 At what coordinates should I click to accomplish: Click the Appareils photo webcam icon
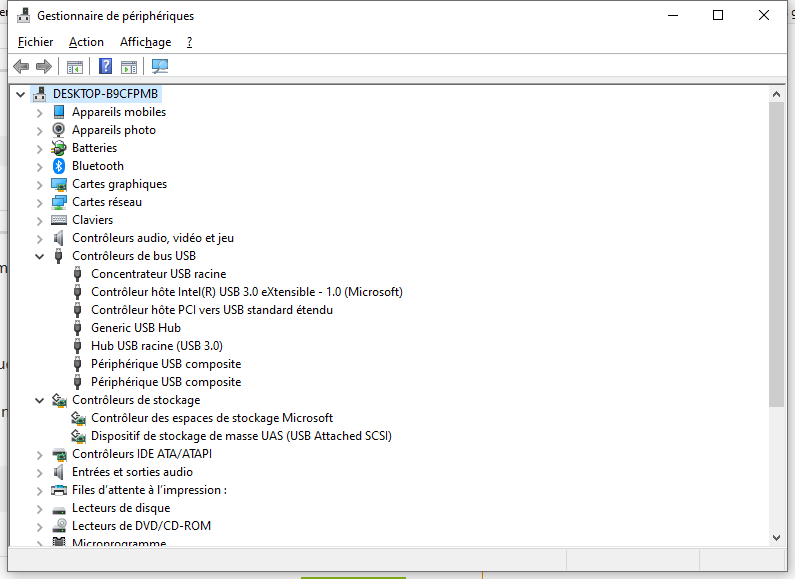tap(59, 130)
